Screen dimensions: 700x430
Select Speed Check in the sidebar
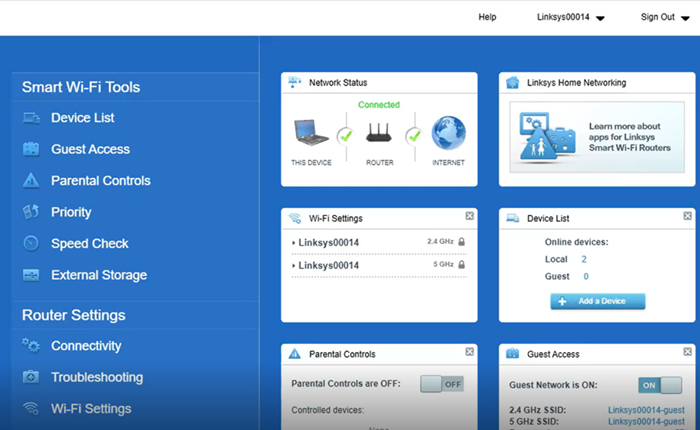(x=90, y=243)
